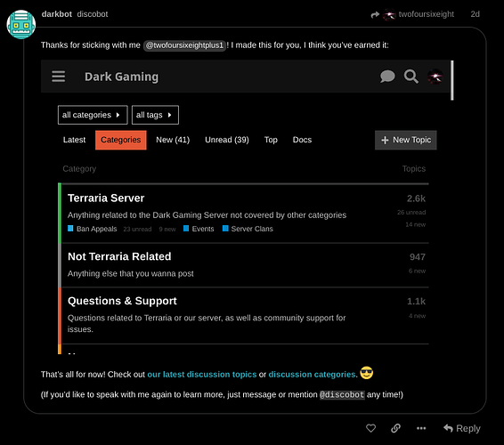Open Questions & Support category
This screenshot has height=445, width=504.
coord(122,301)
